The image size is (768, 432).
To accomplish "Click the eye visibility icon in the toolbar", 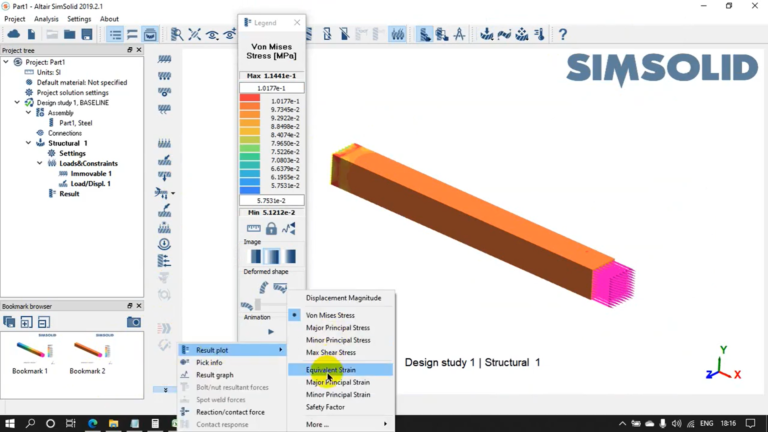I will (x=212, y=34).
